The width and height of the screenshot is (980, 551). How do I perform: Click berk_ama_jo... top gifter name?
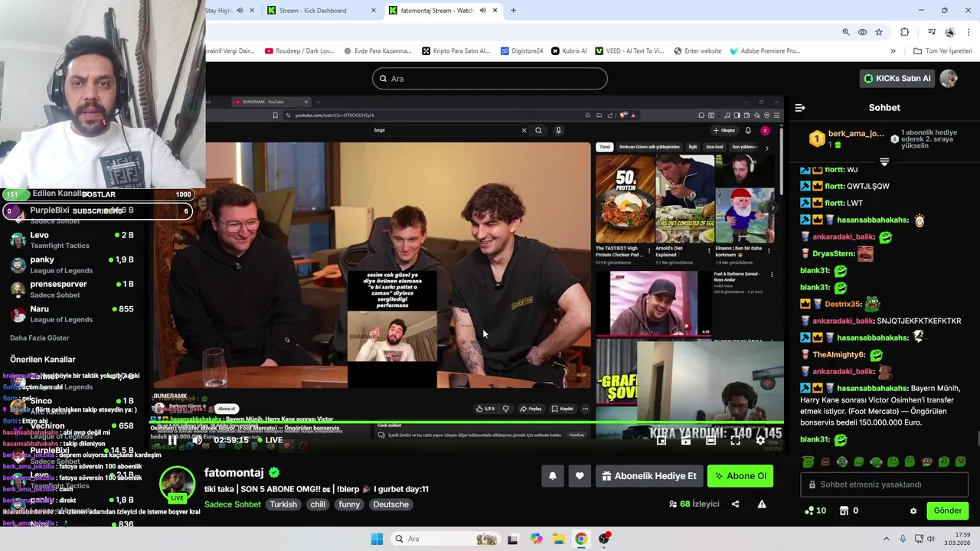[856, 134]
